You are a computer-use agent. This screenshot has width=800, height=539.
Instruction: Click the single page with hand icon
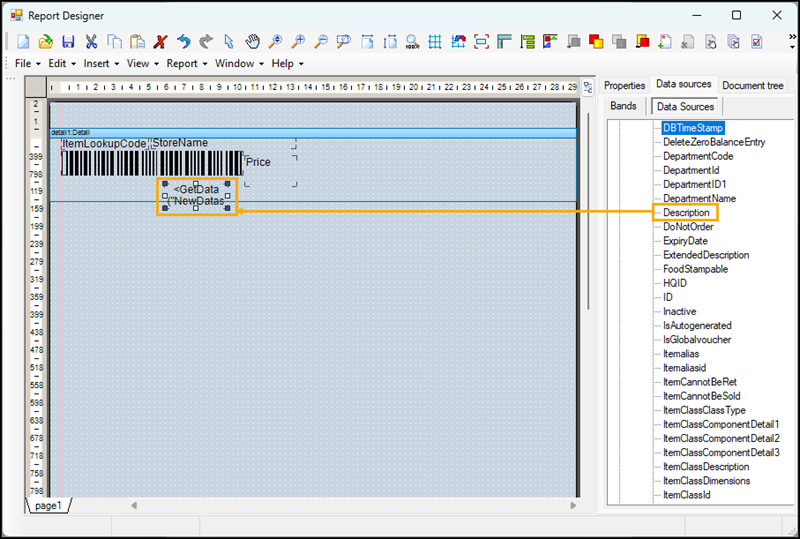pos(711,42)
